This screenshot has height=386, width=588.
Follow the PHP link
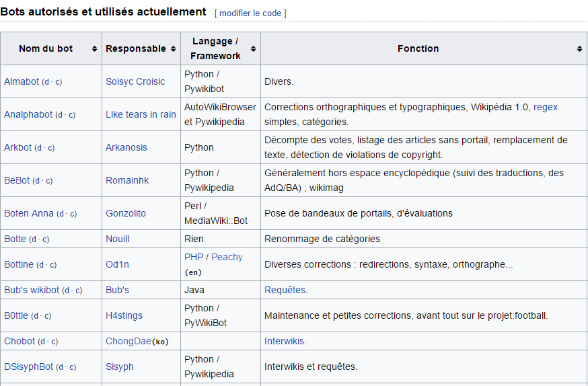click(x=194, y=257)
